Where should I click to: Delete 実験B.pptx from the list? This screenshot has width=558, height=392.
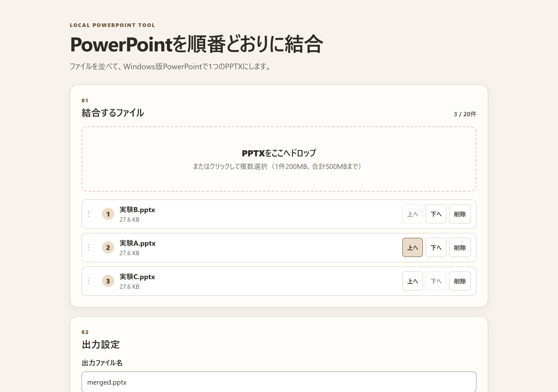(460, 214)
